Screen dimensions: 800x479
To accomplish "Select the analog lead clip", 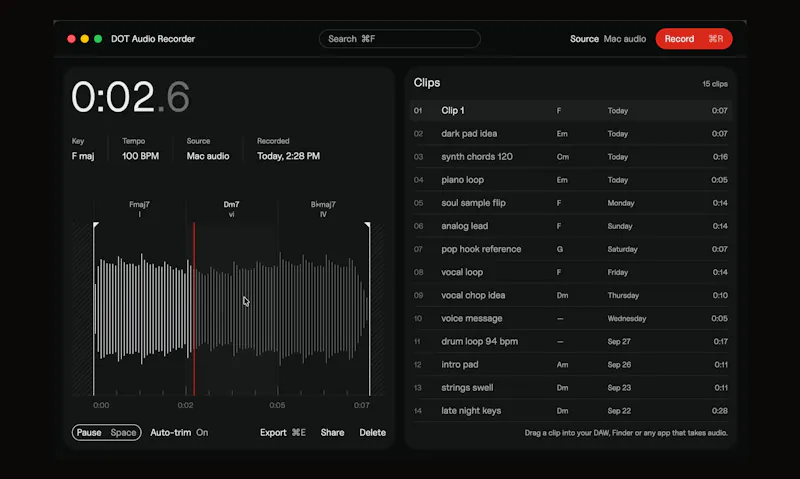I will [570, 226].
